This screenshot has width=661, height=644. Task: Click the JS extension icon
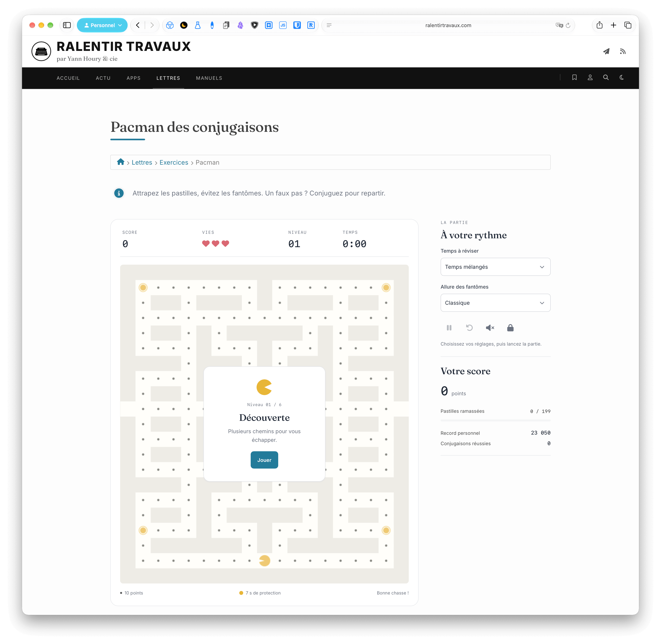click(x=283, y=25)
